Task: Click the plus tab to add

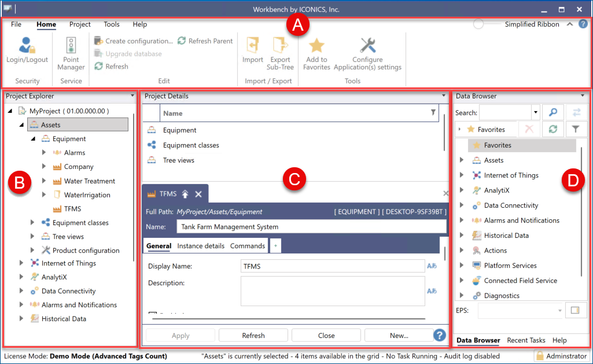Action: coord(276,246)
